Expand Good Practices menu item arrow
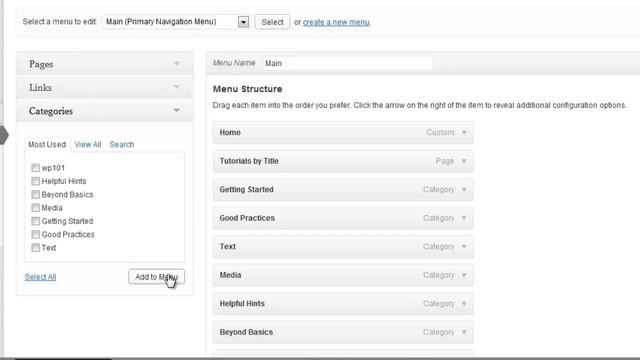 [x=464, y=218]
